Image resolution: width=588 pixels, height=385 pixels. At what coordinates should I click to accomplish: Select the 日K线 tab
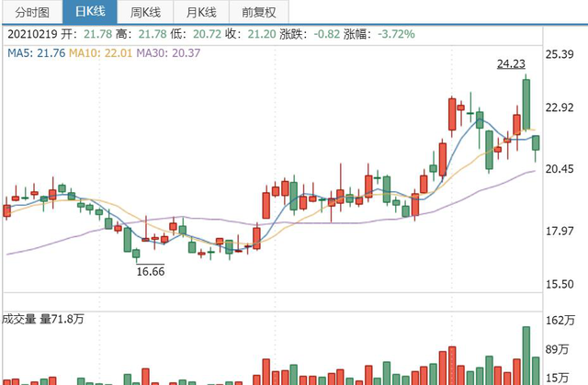[x=90, y=12]
